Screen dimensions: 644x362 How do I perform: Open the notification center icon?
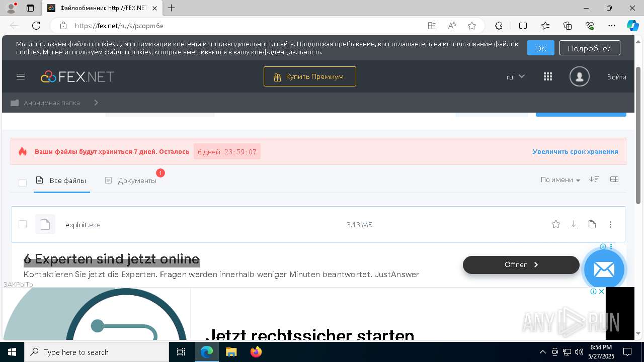click(627, 352)
